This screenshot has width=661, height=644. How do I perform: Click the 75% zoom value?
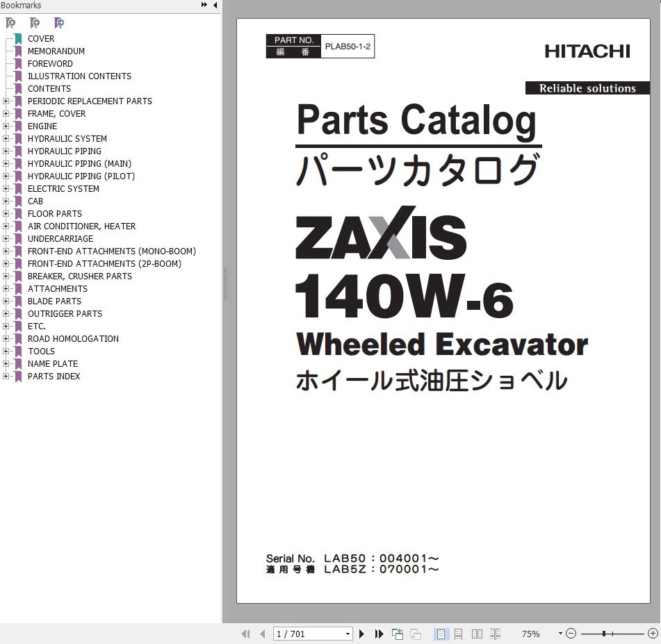click(530, 634)
